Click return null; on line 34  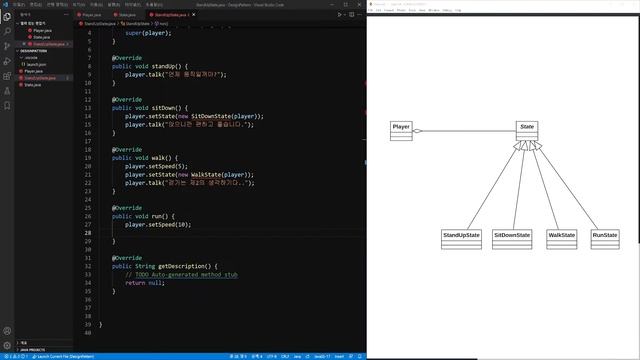click(x=145, y=283)
